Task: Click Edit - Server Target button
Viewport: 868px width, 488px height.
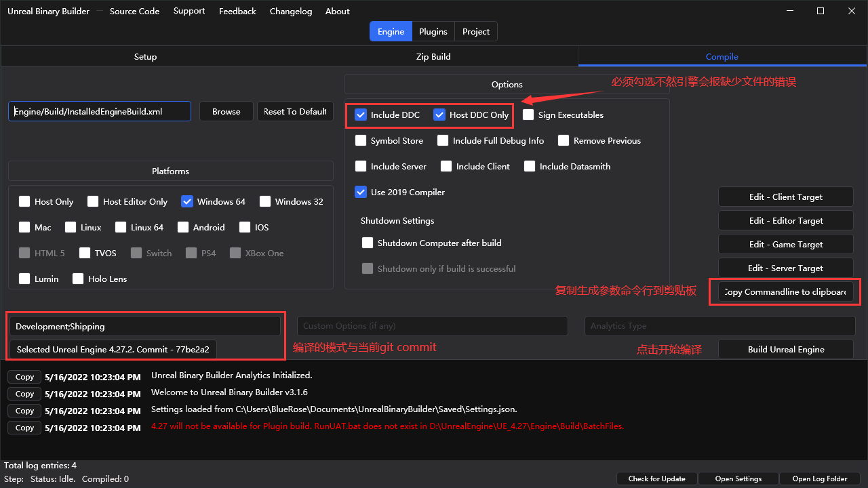Action: click(x=786, y=268)
